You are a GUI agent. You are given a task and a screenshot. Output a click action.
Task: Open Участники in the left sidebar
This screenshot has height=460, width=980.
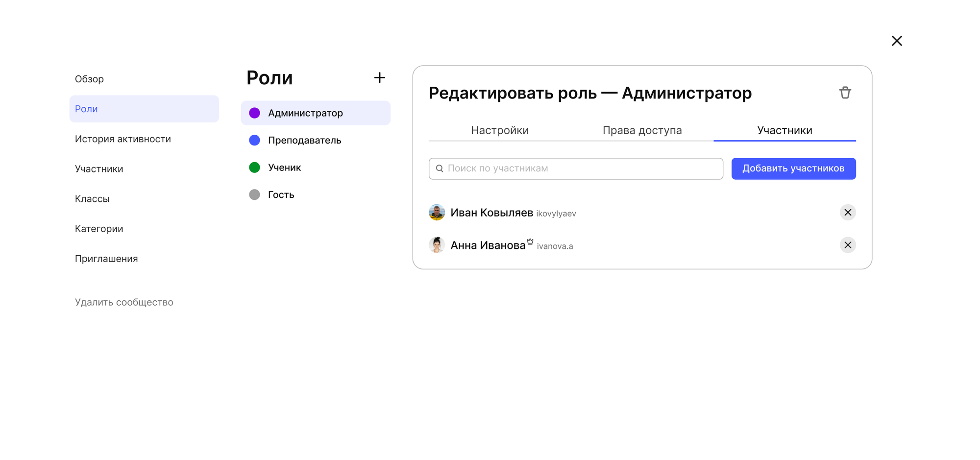(144, 169)
